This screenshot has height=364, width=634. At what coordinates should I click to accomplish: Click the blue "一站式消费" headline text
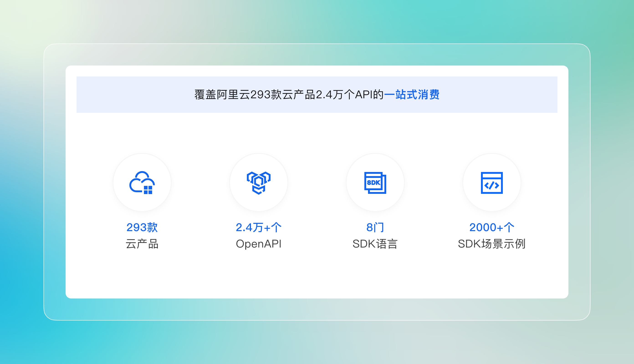[x=412, y=95]
